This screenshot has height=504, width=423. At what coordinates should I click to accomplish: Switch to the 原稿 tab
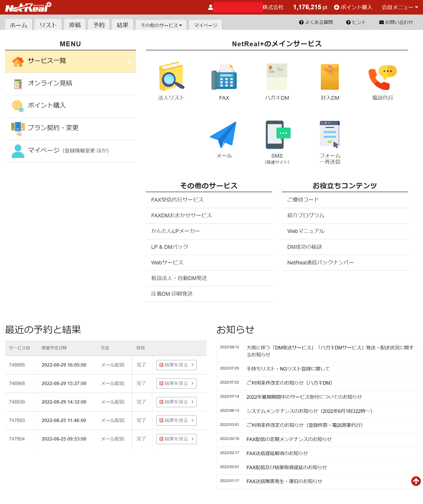tap(75, 25)
